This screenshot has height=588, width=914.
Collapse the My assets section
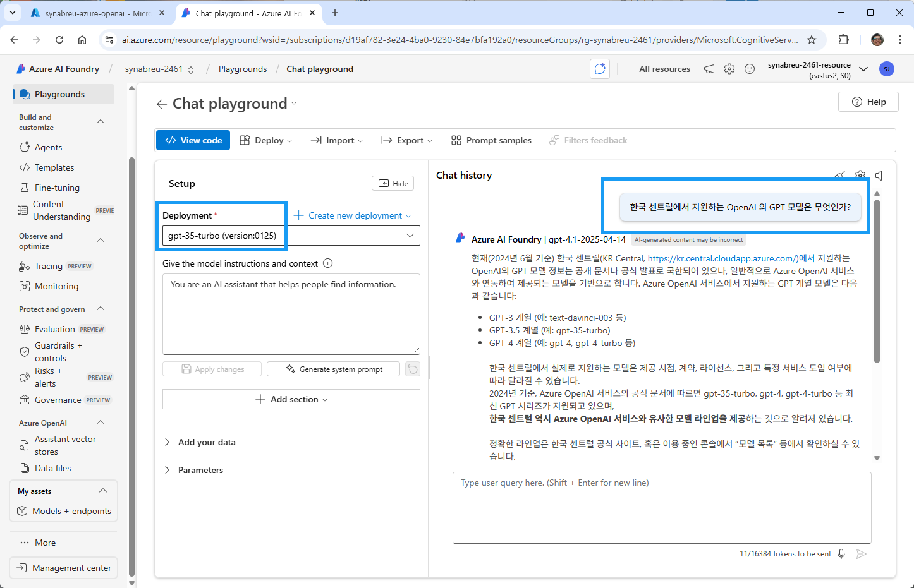(x=103, y=491)
